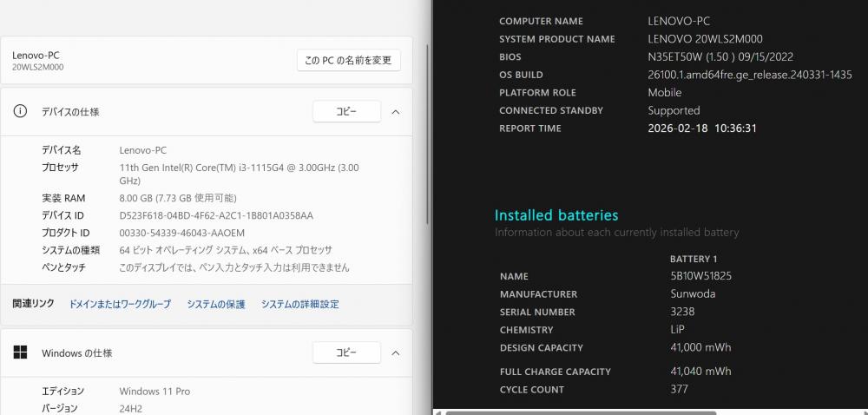Select device ID D523F618-04BD-4F62-A2C1-1B801A0358AA
Screen dimensions: 868x415
[x=216, y=215]
